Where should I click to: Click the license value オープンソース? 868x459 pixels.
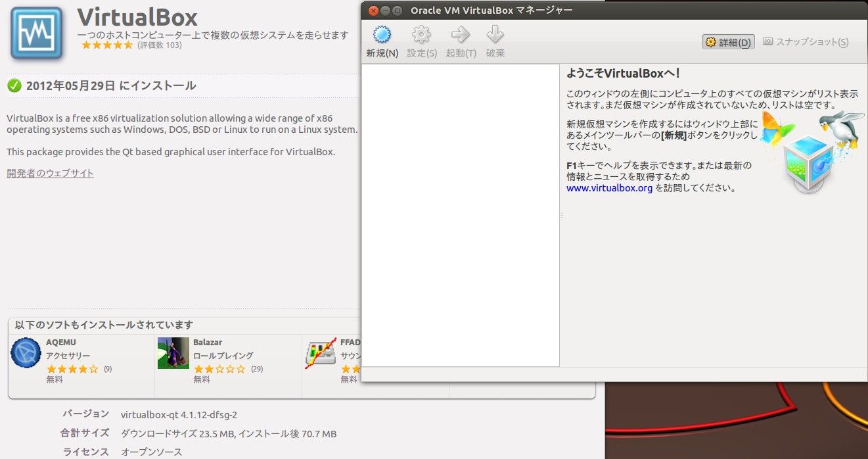(x=151, y=452)
